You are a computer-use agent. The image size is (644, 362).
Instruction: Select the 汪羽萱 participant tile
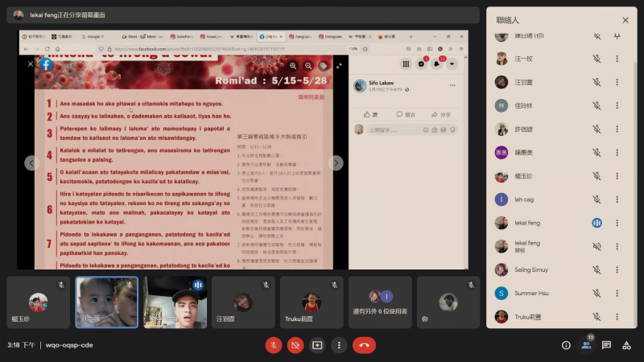[243, 302]
